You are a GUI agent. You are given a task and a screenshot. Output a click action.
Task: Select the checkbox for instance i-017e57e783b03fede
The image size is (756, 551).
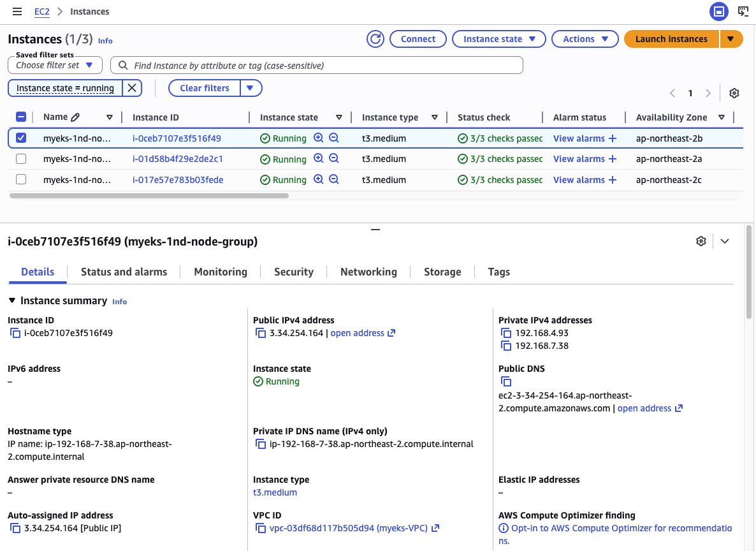coord(21,180)
